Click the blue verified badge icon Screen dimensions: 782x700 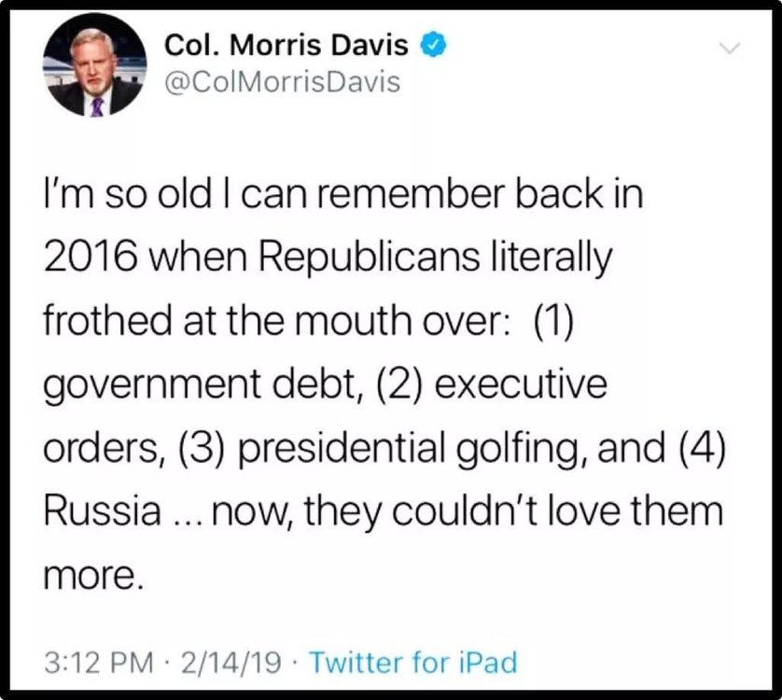433,46
